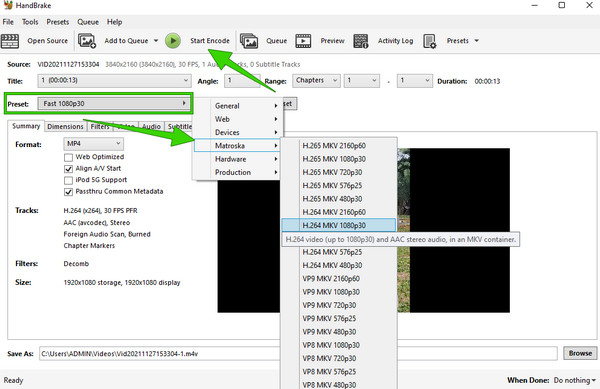Open the Presets menu in menu bar
This screenshot has width=600, height=389.
coord(58,22)
